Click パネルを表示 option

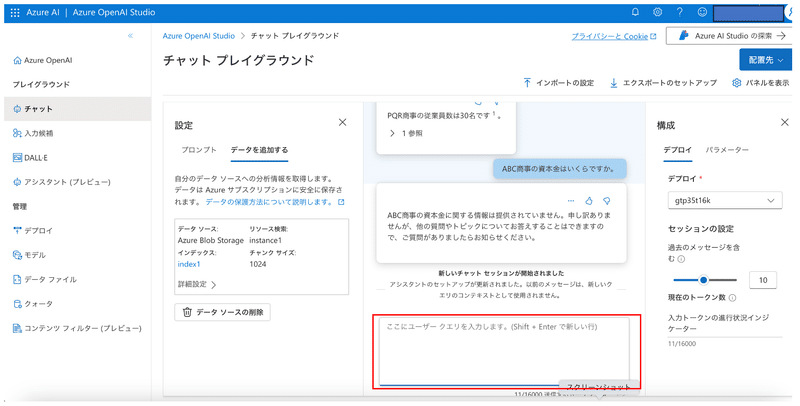coord(760,83)
